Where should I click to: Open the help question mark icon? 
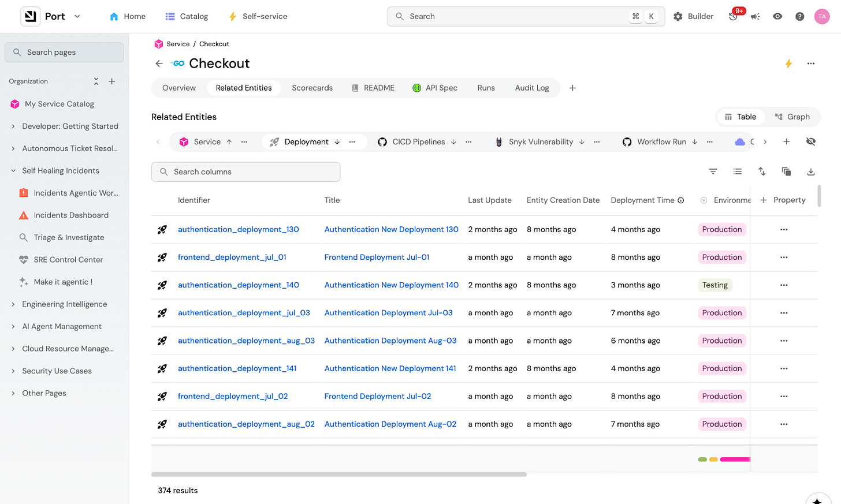tap(799, 16)
